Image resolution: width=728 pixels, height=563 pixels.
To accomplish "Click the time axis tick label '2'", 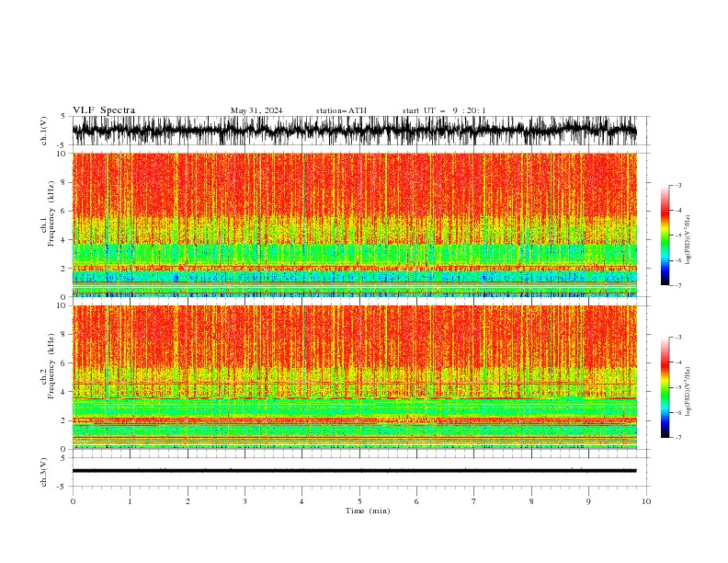I will (188, 501).
